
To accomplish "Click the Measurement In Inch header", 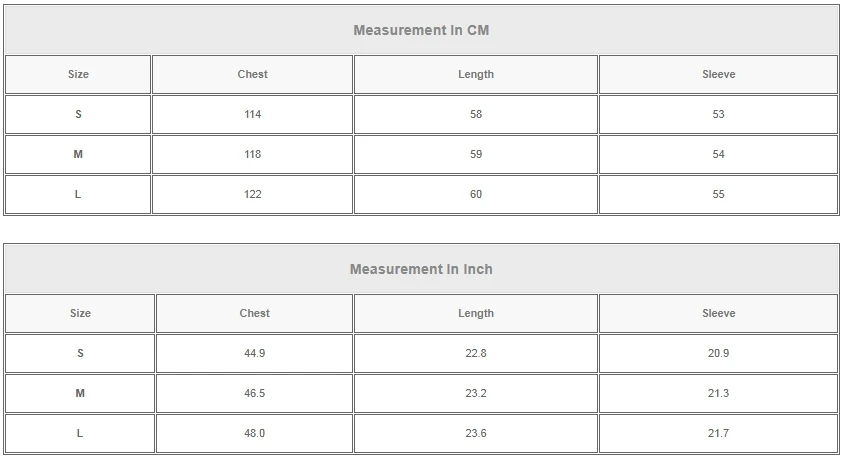I will tap(421, 269).
